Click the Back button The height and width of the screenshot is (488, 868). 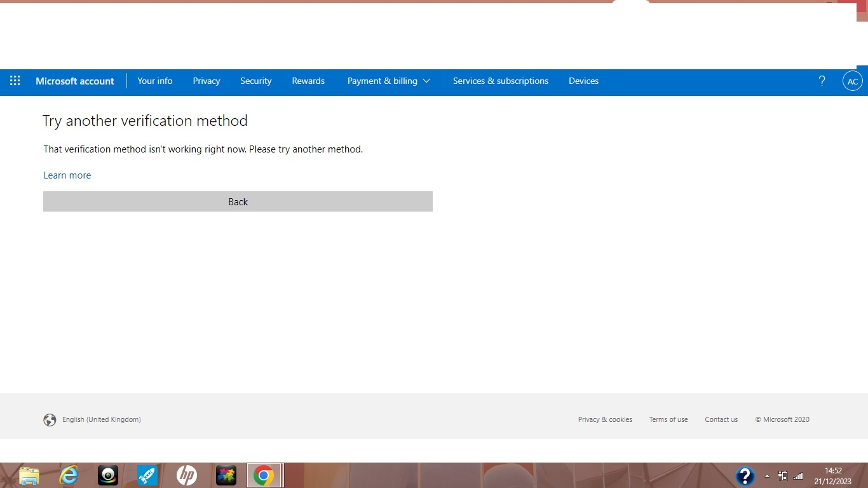[238, 201]
